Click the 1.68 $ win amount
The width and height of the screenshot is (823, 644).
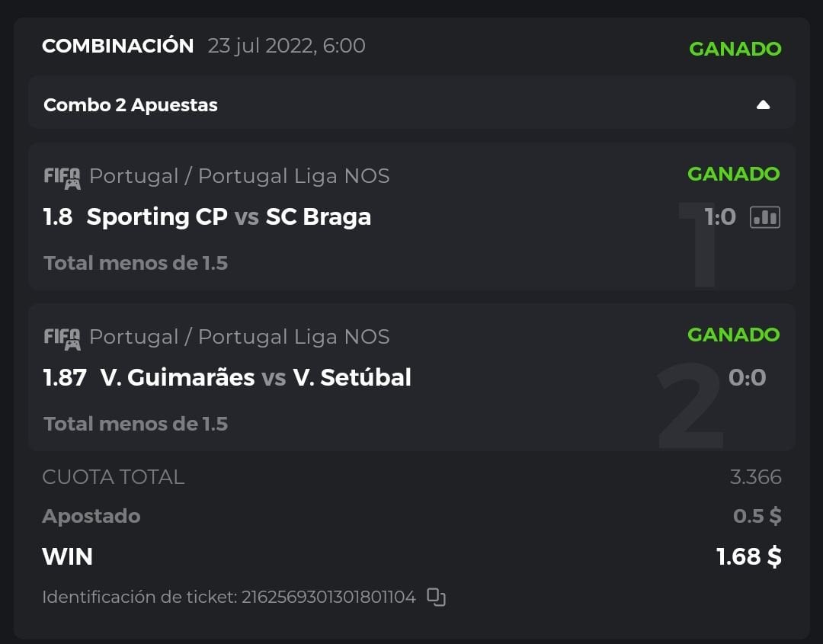[748, 557]
